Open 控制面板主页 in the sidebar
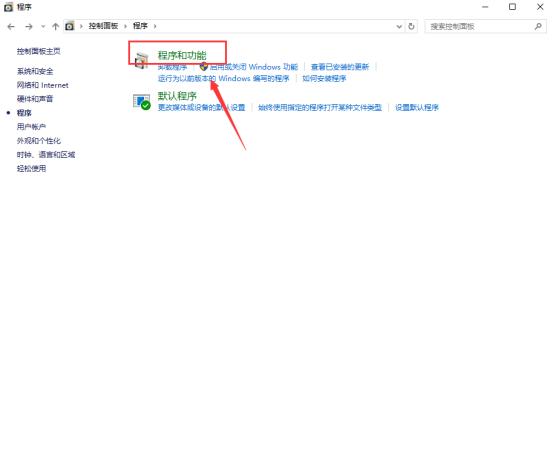This screenshot has height=460, width=553. point(38,52)
